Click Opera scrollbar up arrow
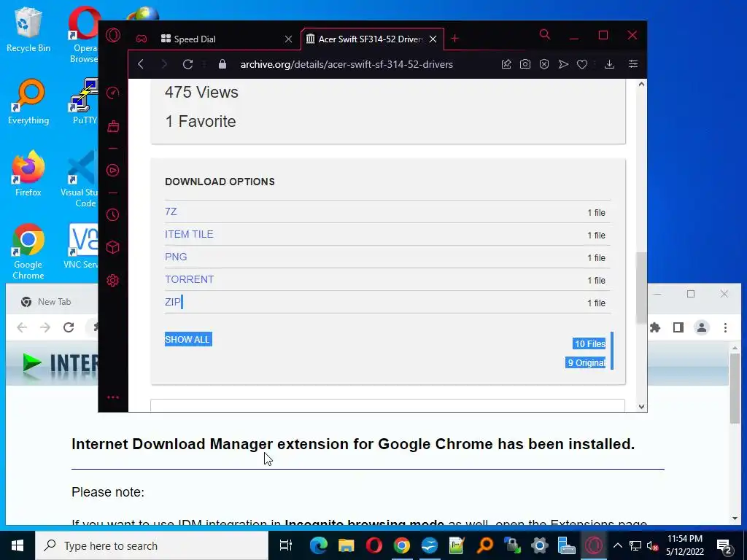The height and width of the screenshot is (560, 747). pos(641,85)
